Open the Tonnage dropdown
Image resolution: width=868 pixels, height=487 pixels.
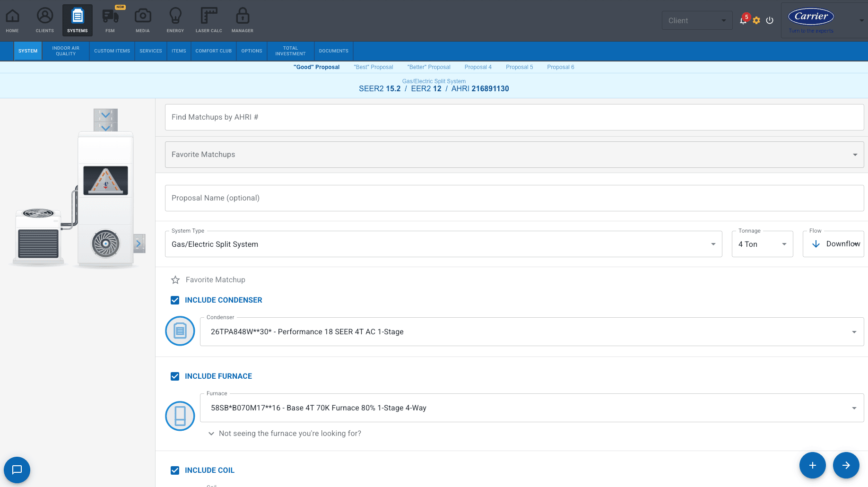tap(762, 244)
